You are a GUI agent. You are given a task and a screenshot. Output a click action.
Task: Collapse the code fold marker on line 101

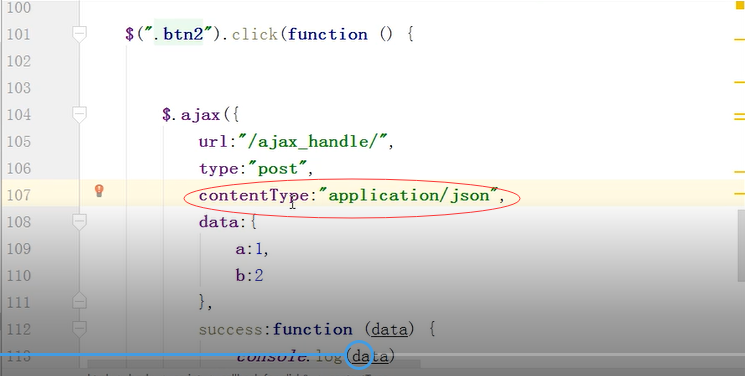[x=79, y=35]
